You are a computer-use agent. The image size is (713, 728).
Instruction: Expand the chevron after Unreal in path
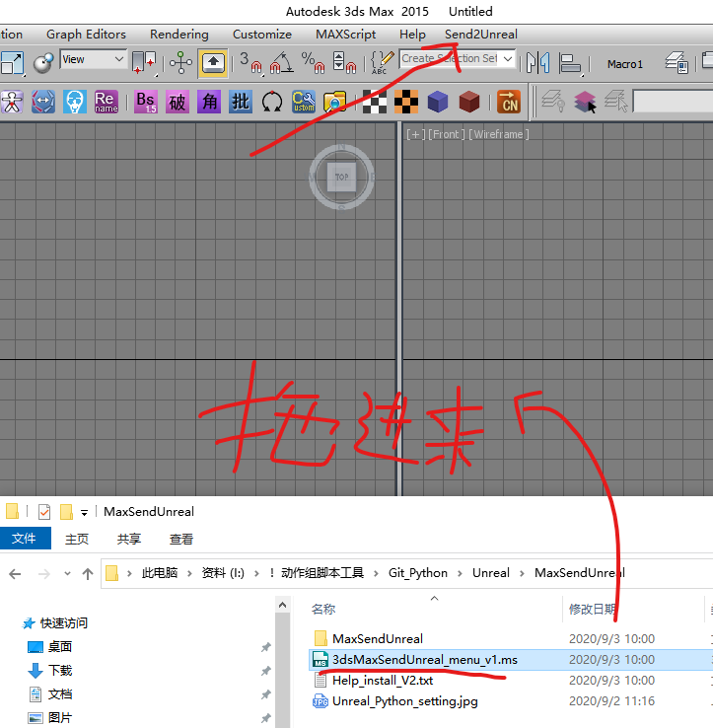[x=522, y=573]
